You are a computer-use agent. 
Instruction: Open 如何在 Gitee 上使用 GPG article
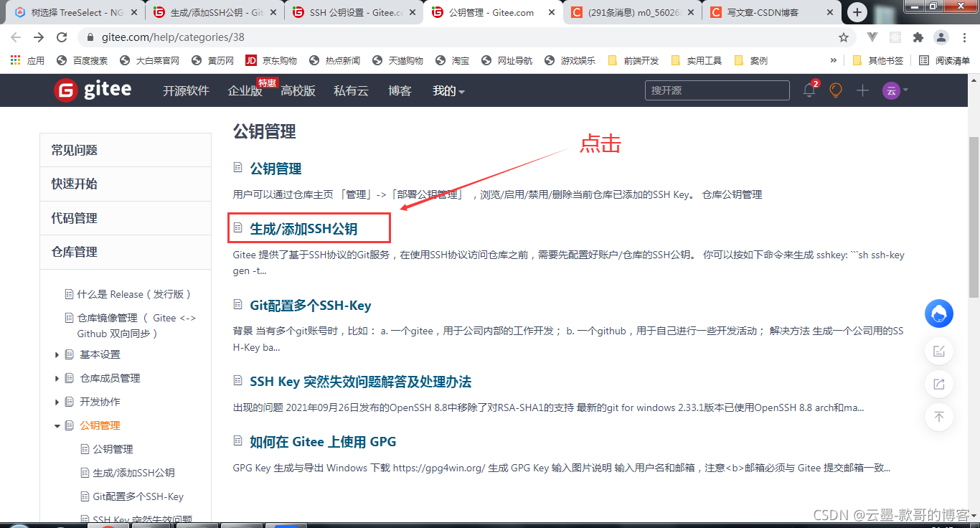323,442
